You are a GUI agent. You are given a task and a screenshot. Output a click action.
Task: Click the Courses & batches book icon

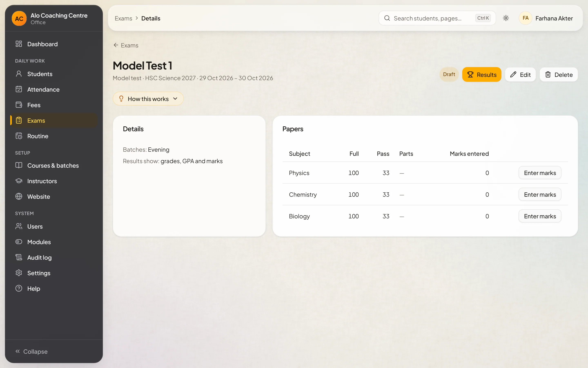(19, 165)
